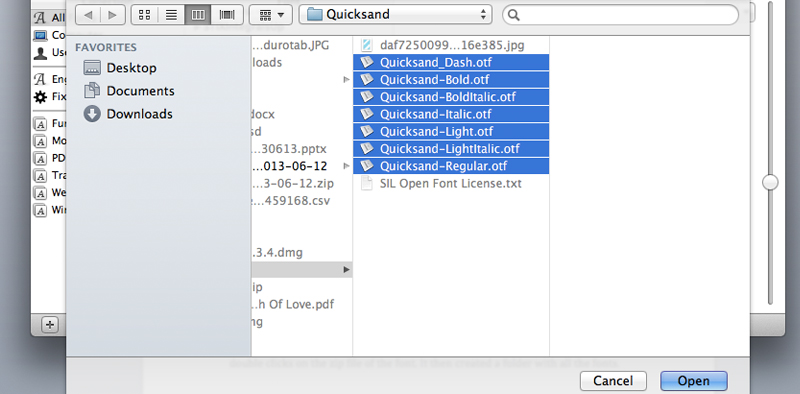Switch to list view mode
Viewport: 800px width, 394px height.
[x=171, y=15]
